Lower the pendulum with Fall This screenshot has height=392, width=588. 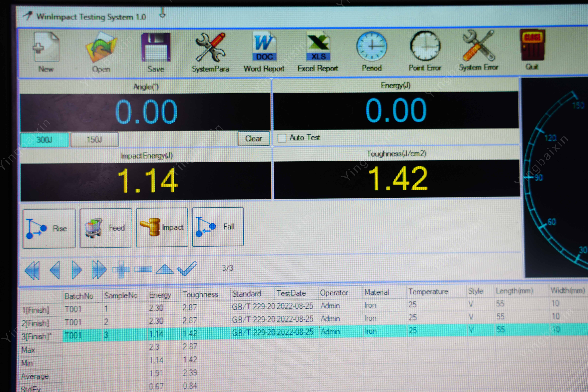coord(218,227)
